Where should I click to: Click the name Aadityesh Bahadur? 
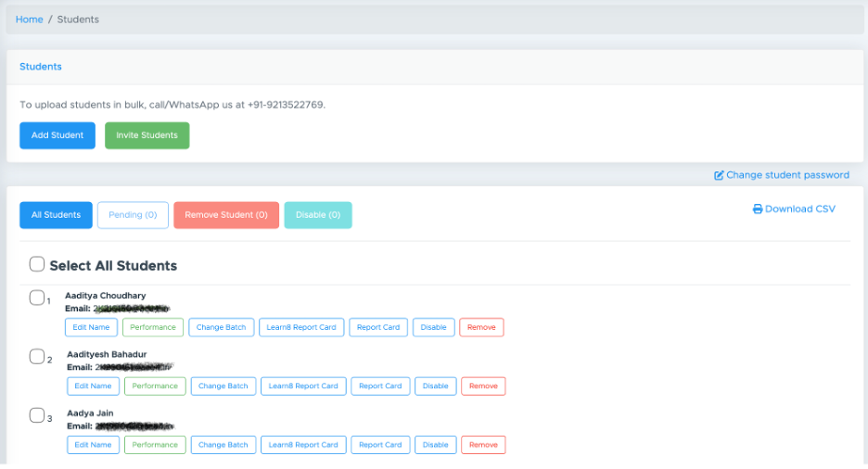click(107, 354)
